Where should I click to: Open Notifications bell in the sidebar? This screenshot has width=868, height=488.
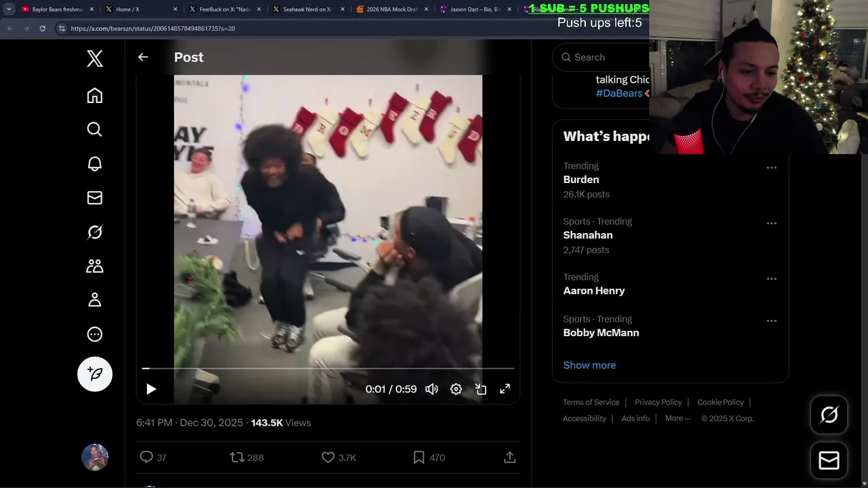click(95, 163)
